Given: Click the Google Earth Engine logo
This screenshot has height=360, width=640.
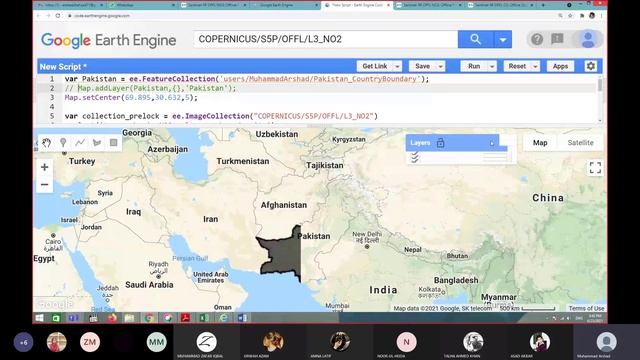Looking at the screenshot, I should tap(109, 40).
